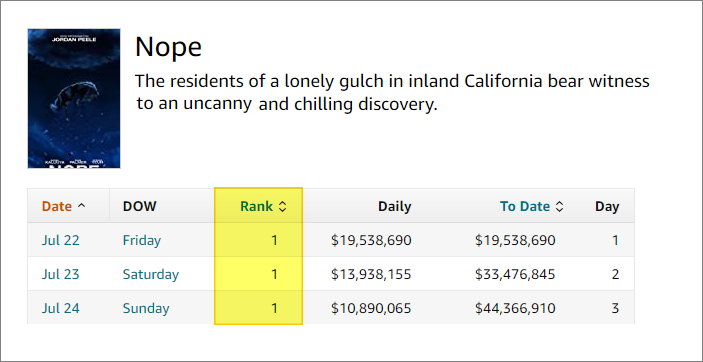Select the $44,366,910 to-date total
703x362 pixels.
pos(515,309)
